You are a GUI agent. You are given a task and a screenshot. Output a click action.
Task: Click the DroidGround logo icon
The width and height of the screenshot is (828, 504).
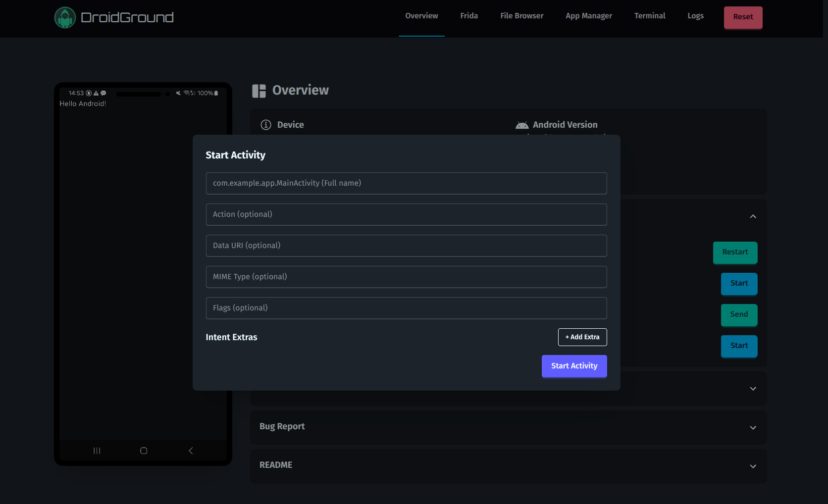[65, 17]
